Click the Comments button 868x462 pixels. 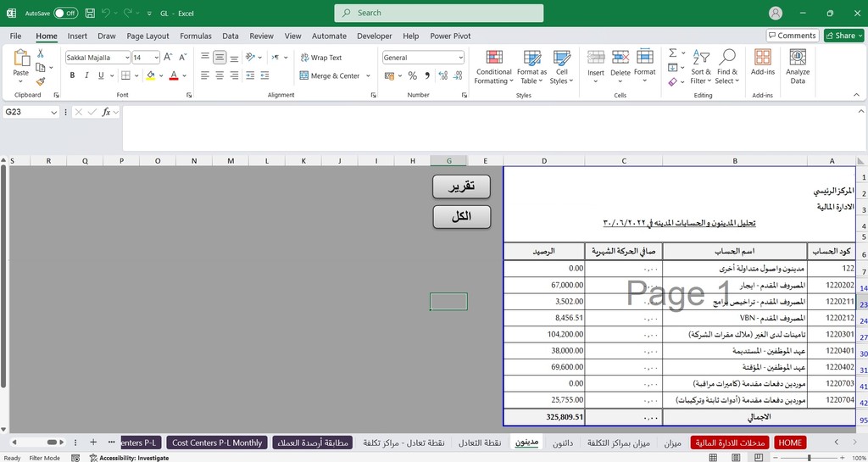tap(793, 36)
